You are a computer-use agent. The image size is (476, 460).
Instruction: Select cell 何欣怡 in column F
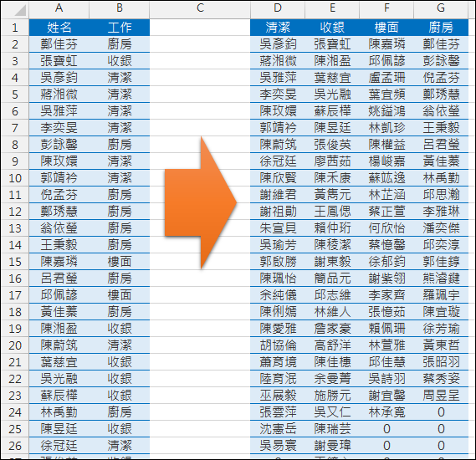tap(386, 228)
